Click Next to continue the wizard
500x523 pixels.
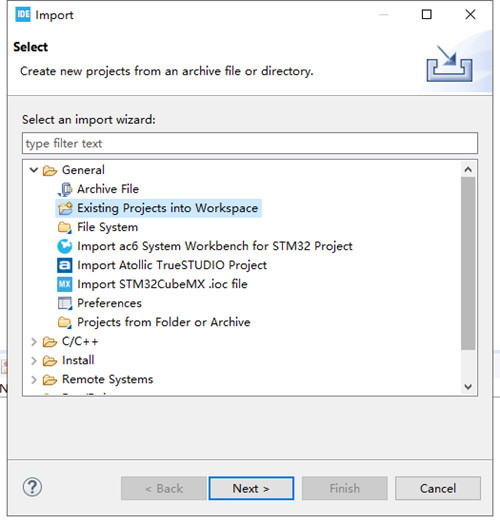pyautogui.click(x=251, y=489)
